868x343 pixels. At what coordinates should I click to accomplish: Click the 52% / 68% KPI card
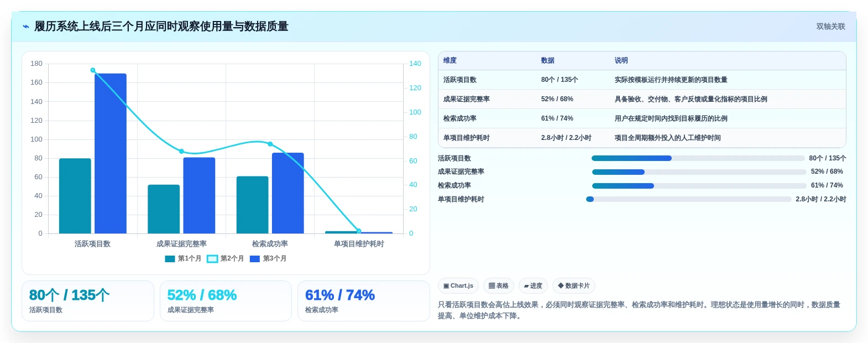click(226, 301)
